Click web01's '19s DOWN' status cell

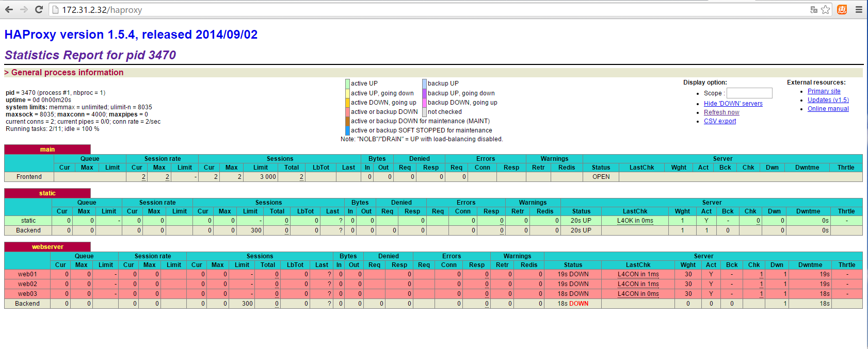[573, 274]
